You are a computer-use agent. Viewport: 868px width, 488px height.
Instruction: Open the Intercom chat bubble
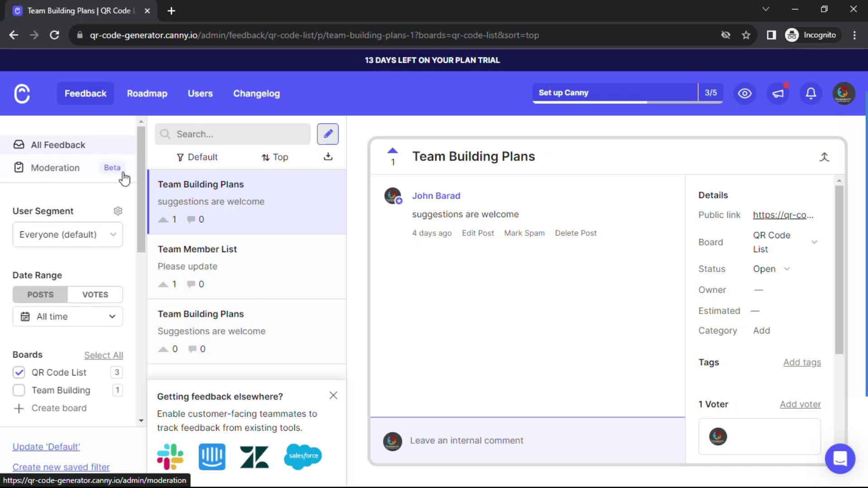[840, 459]
